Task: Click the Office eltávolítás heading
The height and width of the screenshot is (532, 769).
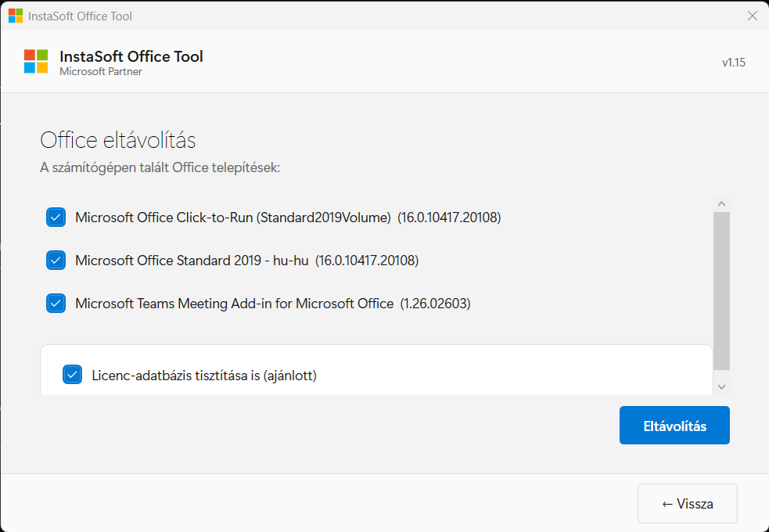Action: [x=117, y=140]
